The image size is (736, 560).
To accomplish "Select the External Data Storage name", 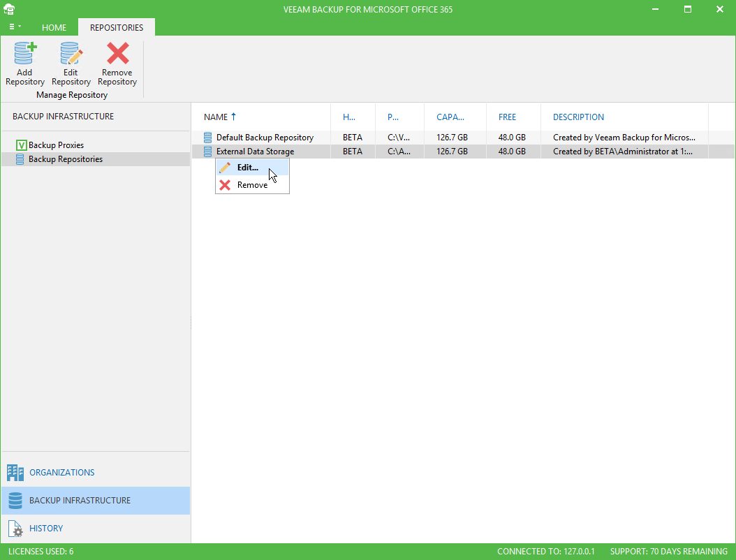I will click(255, 152).
